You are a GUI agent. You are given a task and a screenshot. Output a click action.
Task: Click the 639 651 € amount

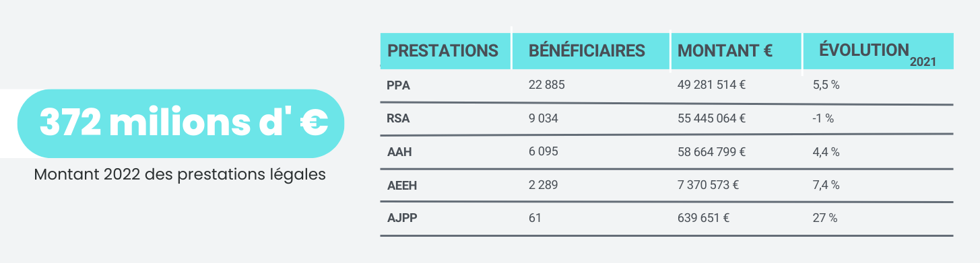coord(704,218)
